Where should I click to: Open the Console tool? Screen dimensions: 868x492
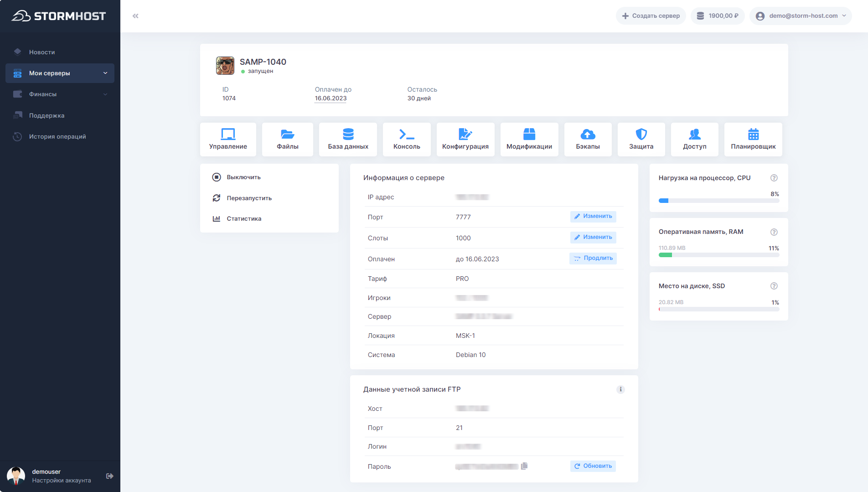tap(407, 140)
